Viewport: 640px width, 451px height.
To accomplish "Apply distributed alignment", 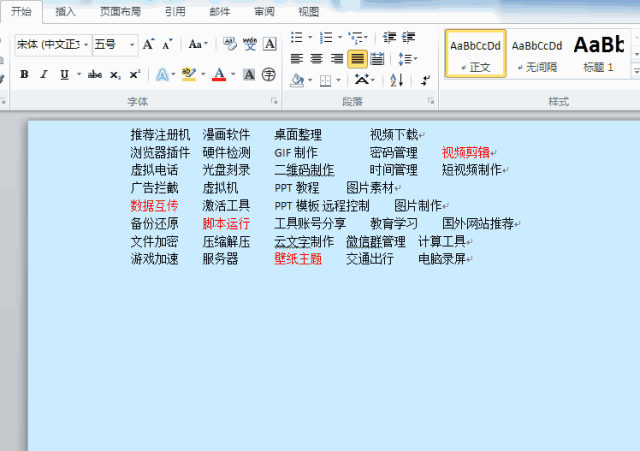I will 378,59.
